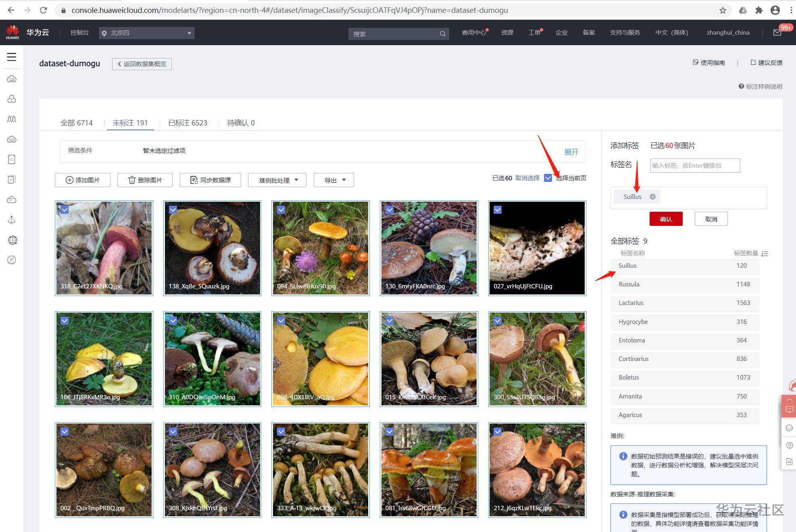This screenshot has height=532, width=796.
Task: Click the red 确认 confirm button
Action: 666,219
